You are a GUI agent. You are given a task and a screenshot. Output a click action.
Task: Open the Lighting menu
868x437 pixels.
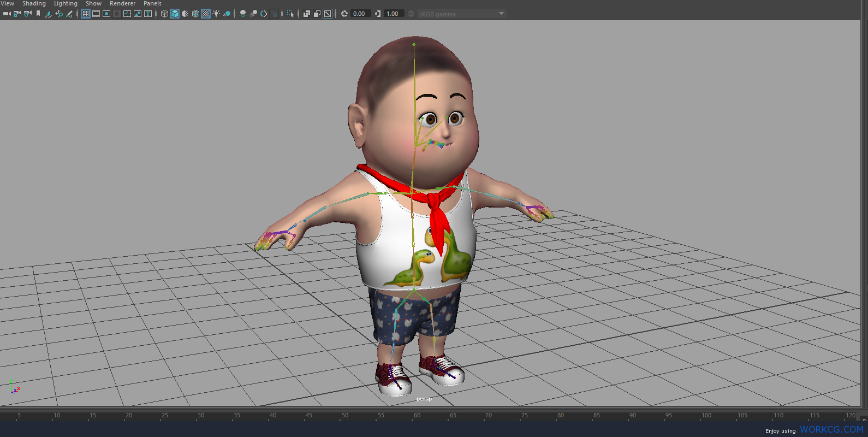[66, 3]
